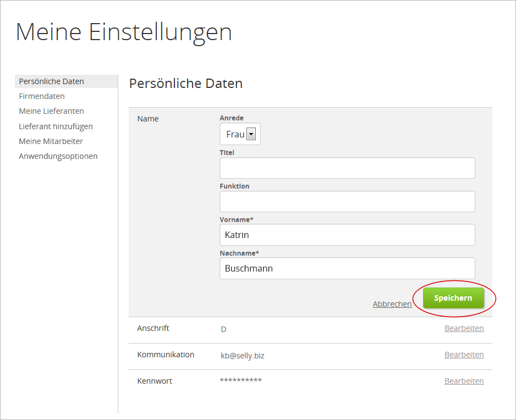Click the Meine Einstellungen page heading
This screenshot has width=516, height=420.
click(124, 32)
